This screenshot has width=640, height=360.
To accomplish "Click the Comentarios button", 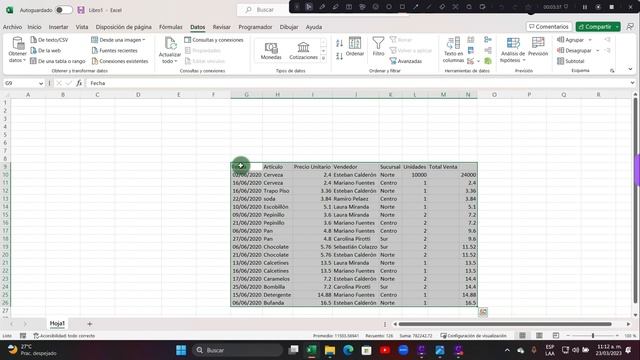I will pyautogui.click(x=549, y=27).
